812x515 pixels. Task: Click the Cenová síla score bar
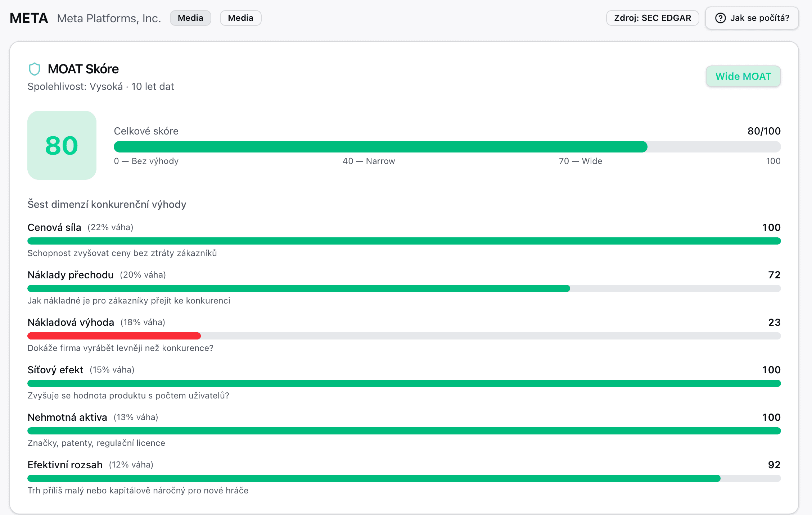(404, 241)
